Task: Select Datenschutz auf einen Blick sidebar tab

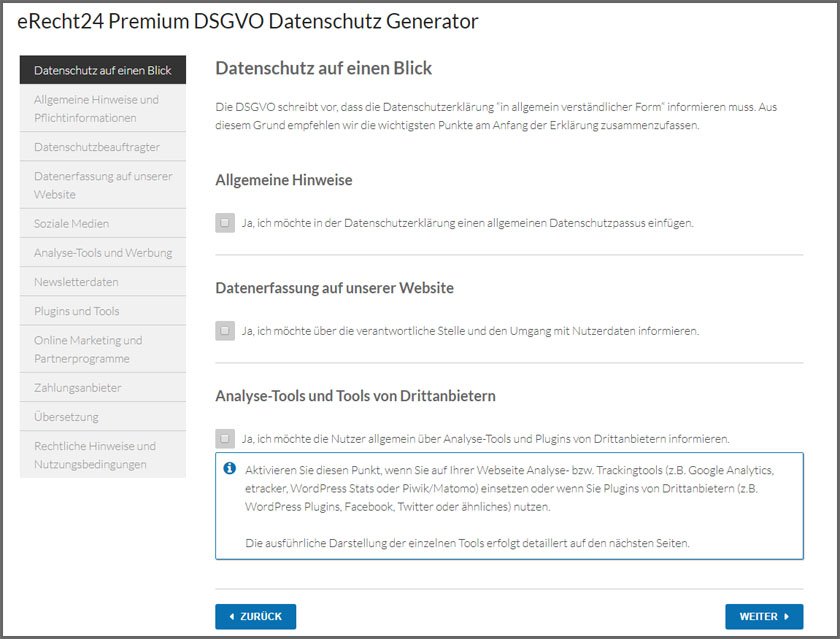Action: tap(103, 71)
